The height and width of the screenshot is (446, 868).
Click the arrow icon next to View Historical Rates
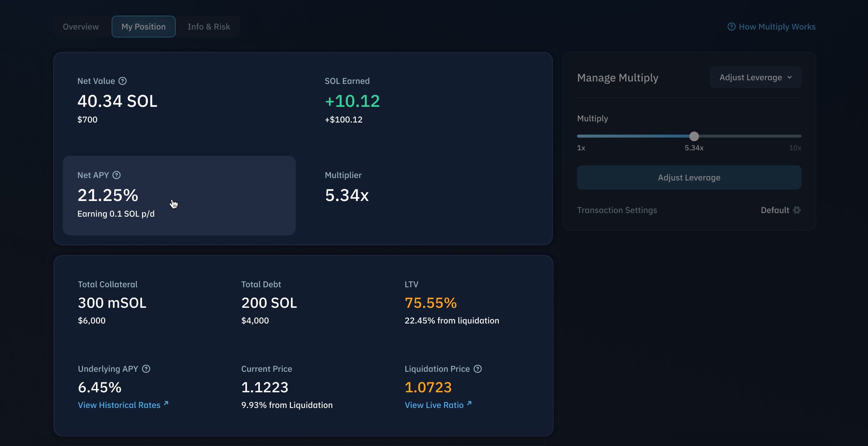coord(166,403)
